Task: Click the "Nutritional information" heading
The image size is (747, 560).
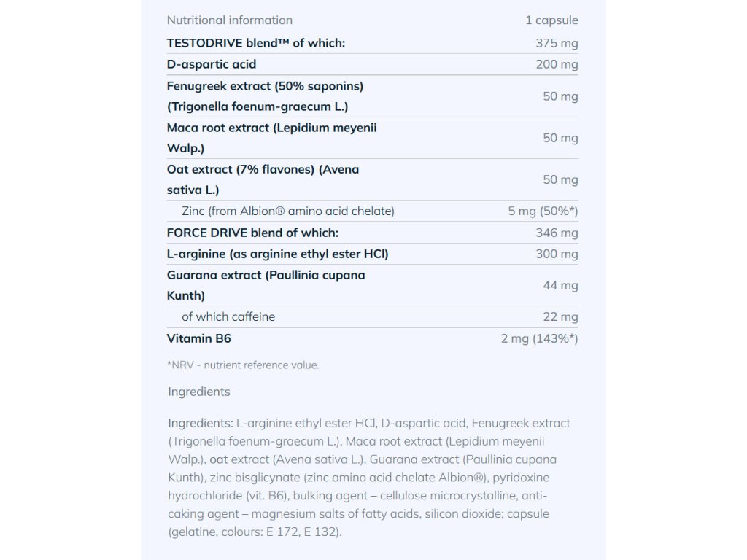Action: point(229,20)
